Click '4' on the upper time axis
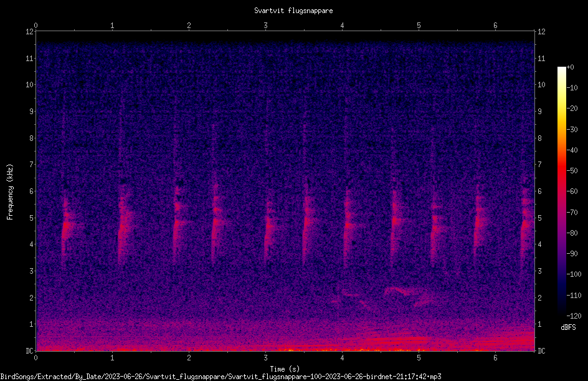Screen dimensions: 588x381 (x=342, y=26)
